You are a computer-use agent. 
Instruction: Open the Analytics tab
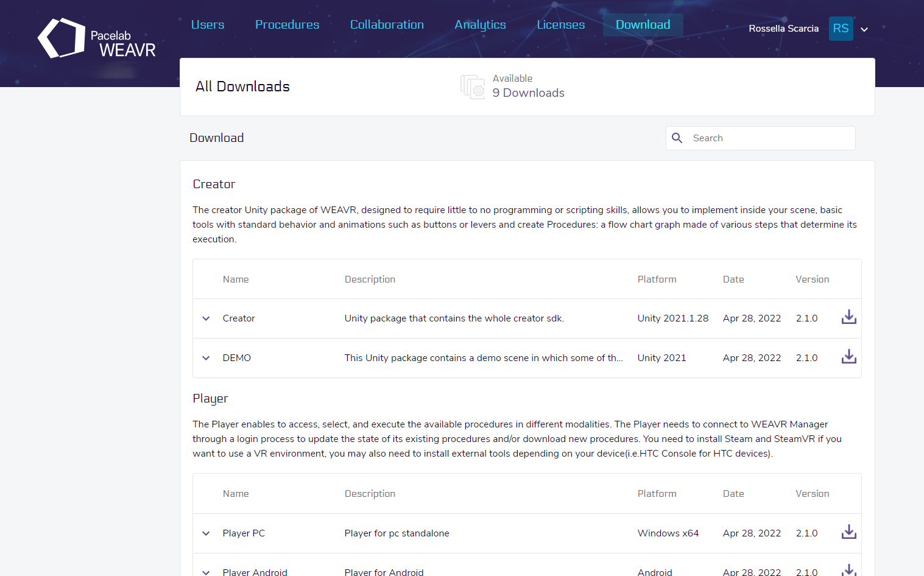coord(480,24)
